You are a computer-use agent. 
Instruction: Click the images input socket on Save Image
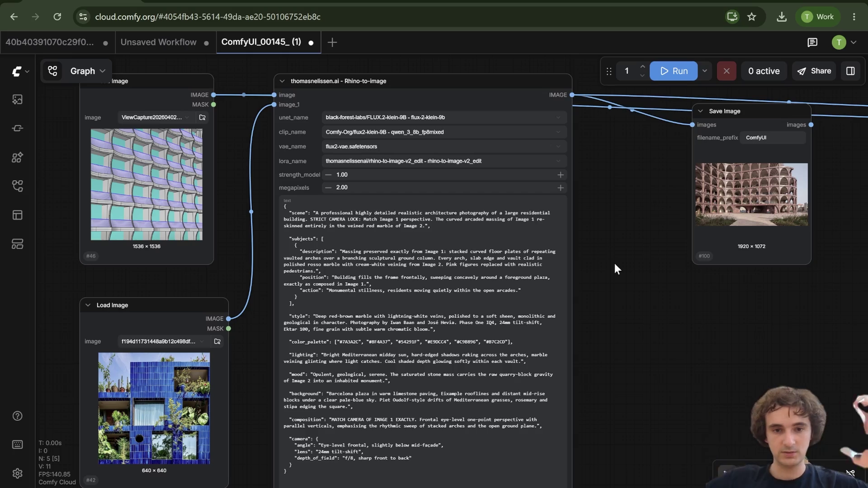[x=692, y=125]
